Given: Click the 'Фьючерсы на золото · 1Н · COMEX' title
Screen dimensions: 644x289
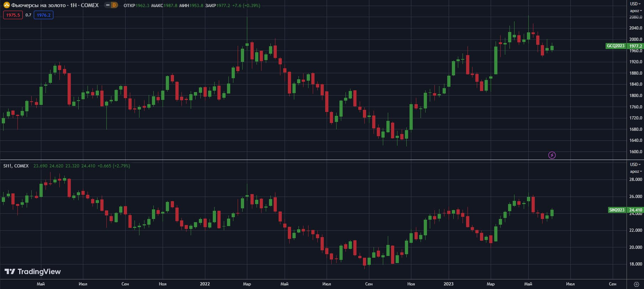Looking at the screenshot, I should [x=55, y=5].
